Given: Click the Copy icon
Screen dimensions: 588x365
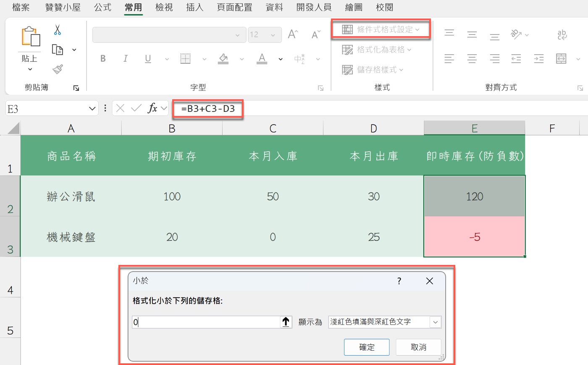Looking at the screenshot, I should point(57,49).
